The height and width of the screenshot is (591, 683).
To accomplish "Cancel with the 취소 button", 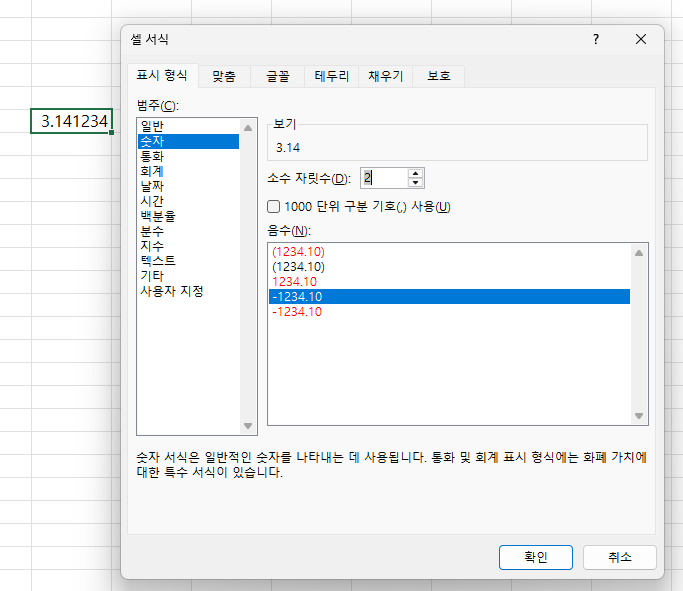I will click(619, 557).
